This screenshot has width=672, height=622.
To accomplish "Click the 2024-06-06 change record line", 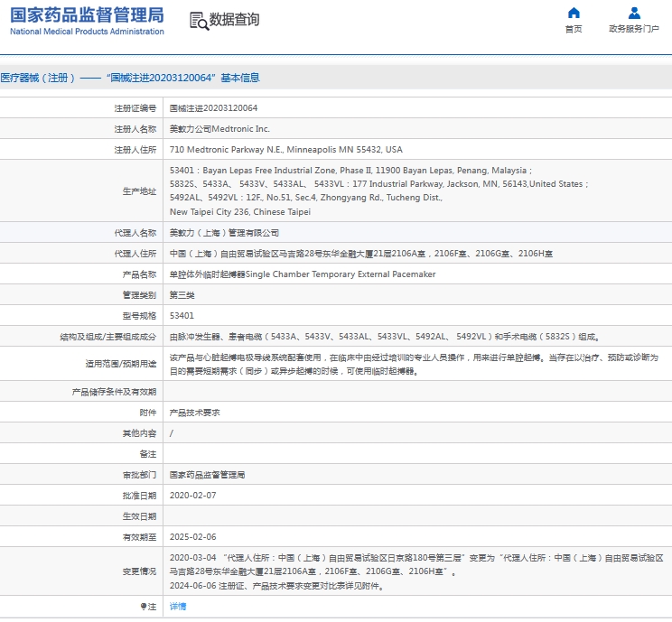I will pos(277,586).
